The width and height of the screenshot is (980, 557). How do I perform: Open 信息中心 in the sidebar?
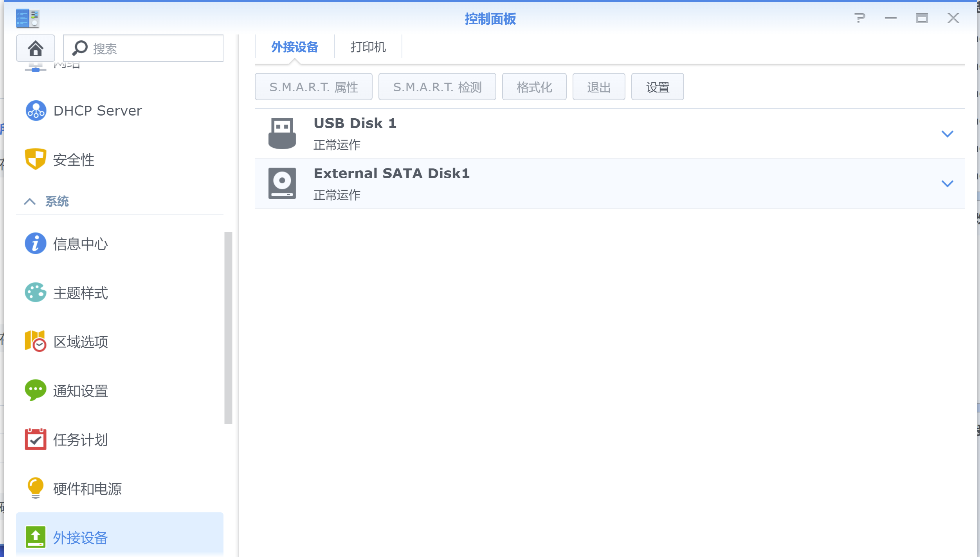[120, 244]
